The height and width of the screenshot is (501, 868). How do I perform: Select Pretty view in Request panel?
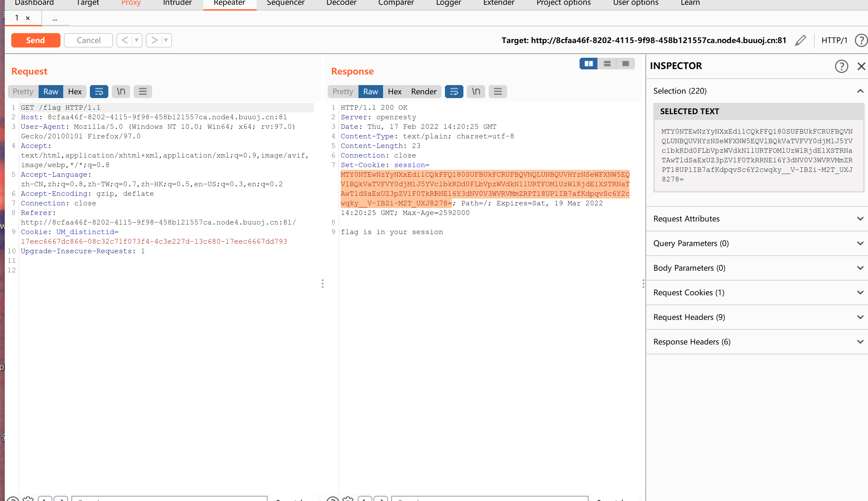[23, 92]
